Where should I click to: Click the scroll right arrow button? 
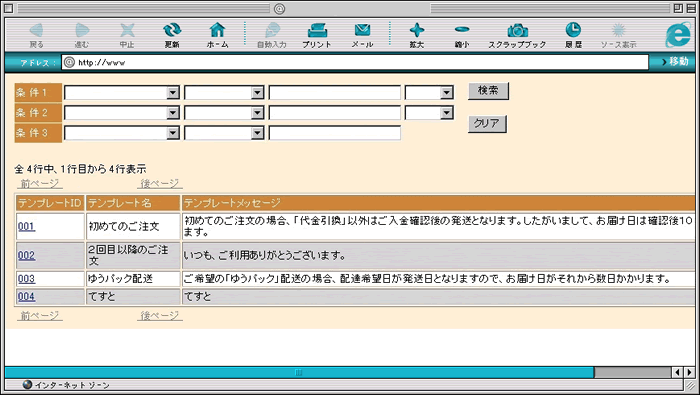(689, 372)
